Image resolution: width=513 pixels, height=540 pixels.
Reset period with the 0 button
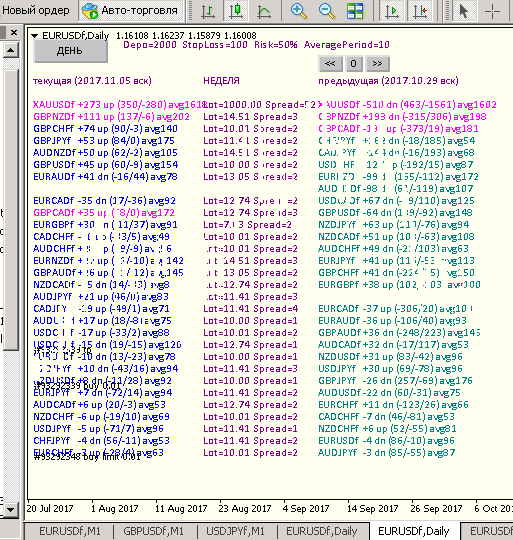coord(353,64)
